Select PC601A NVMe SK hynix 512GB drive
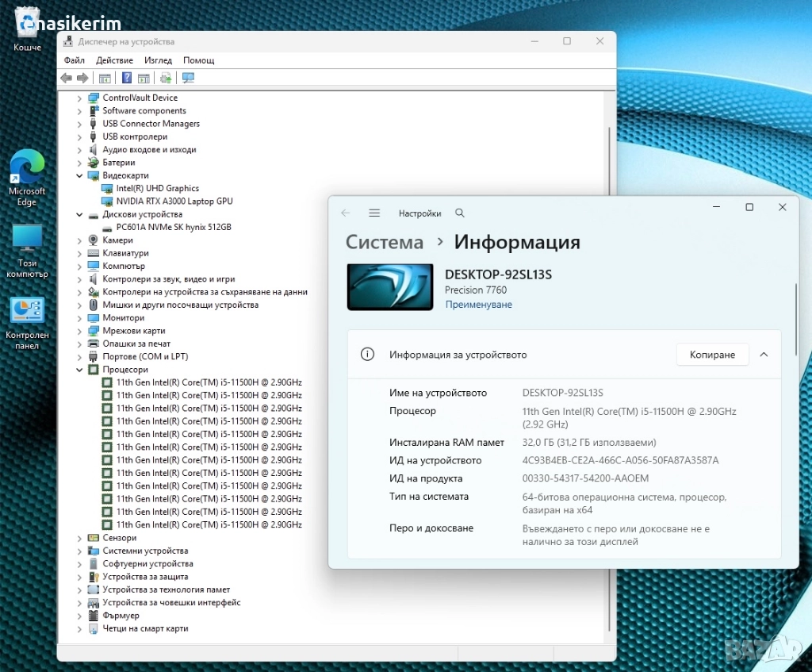This screenshot has width=812, height=672. (173, 227)
